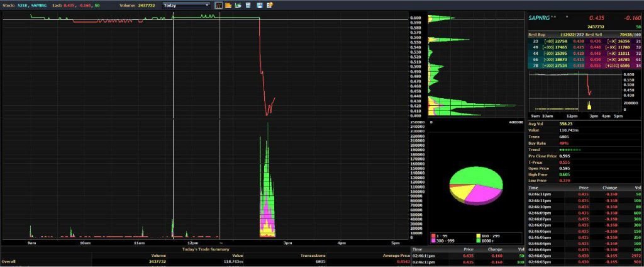This screenshot has width=644, height=267.
Task: Click the floppy disk save icon
Action: click(x=259, y=5)
